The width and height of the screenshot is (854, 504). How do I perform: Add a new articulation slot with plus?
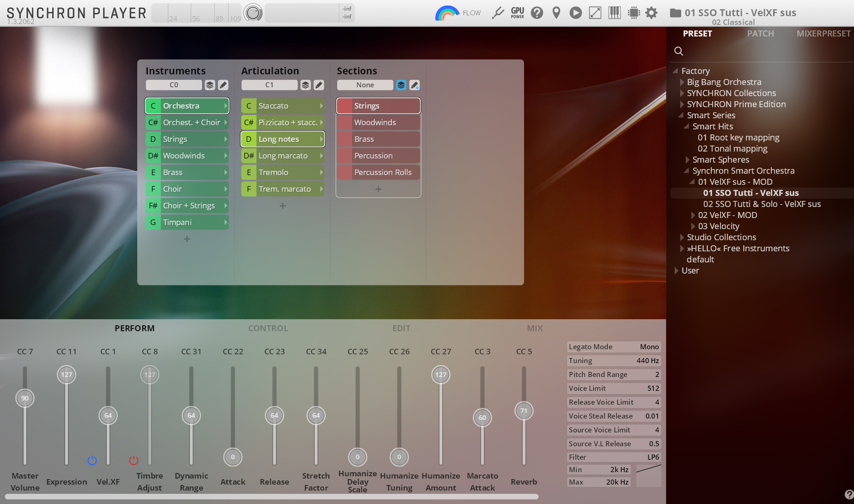[x=283, y=206]
